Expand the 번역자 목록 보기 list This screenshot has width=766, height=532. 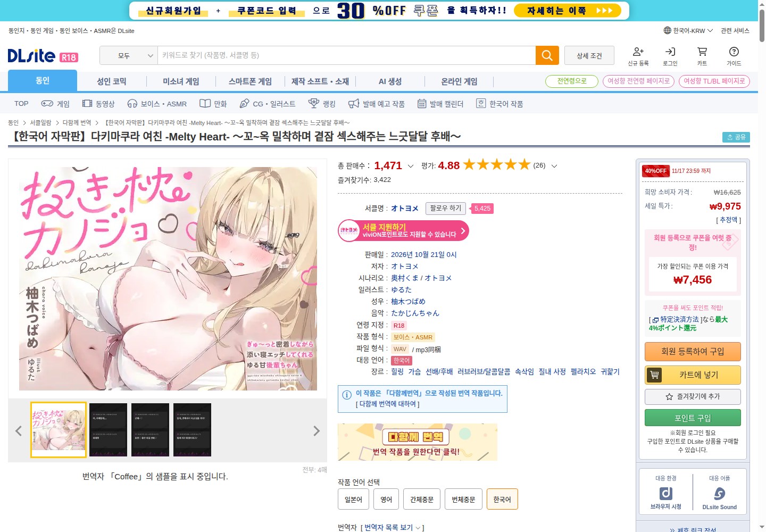click(394, 527)
